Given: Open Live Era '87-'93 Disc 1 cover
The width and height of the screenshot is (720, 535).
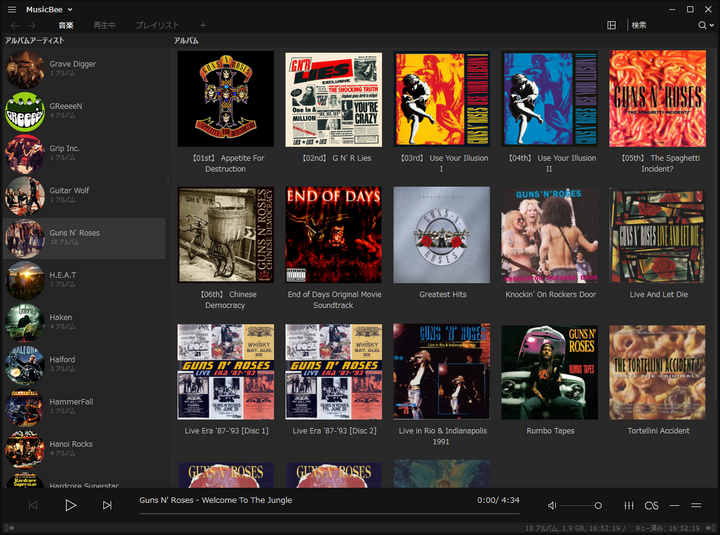Looking at the screenshot, I should tap(225, 372).
